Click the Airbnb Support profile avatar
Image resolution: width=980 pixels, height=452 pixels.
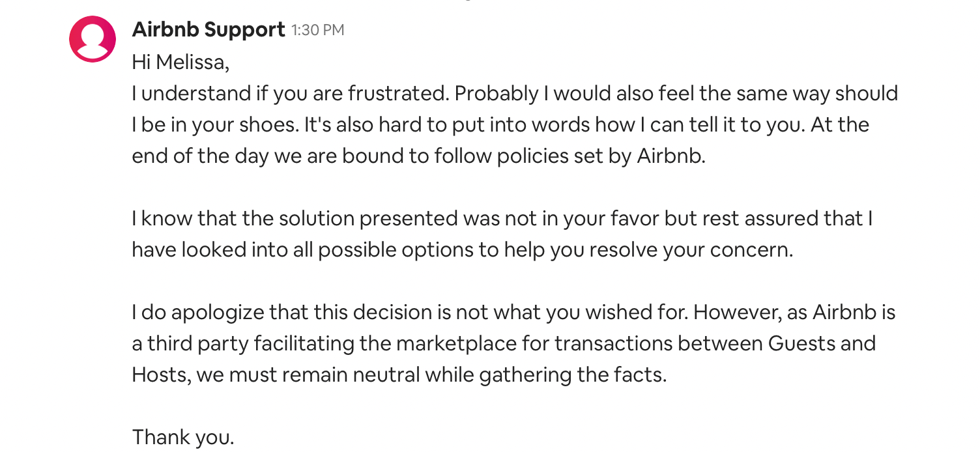click(x=93, y=39)
